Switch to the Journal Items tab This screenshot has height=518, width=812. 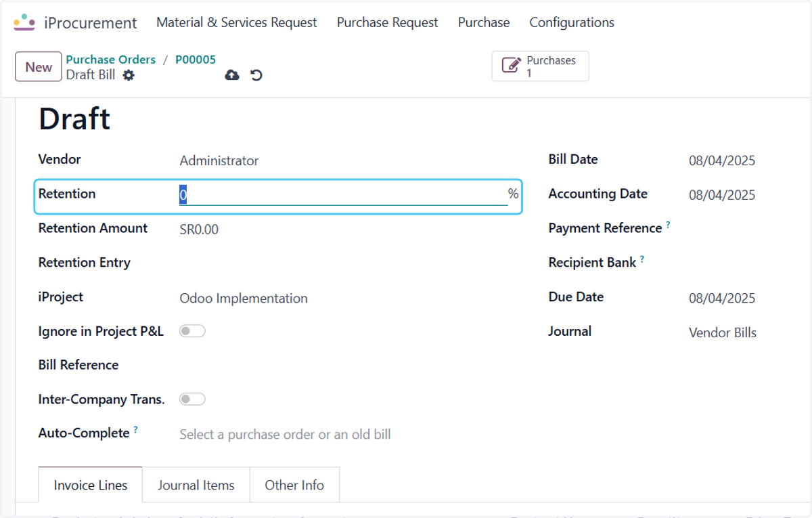coord(196,485)
